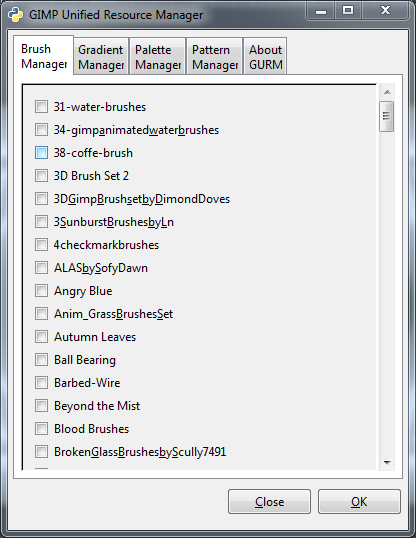Click the scrollbar up arrow

(387, 92)
